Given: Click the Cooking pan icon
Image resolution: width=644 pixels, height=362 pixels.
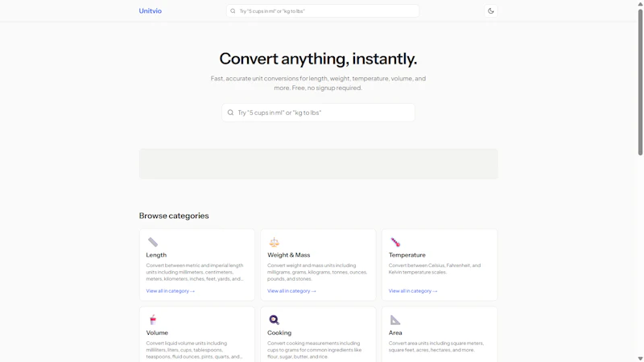Looking at the screenshot, I should click(x=274, y=319).
